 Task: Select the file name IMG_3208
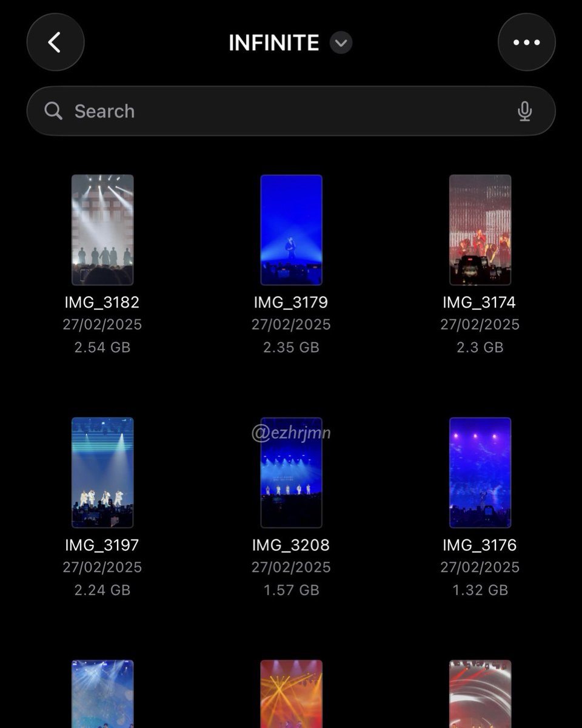click(291, 545)
